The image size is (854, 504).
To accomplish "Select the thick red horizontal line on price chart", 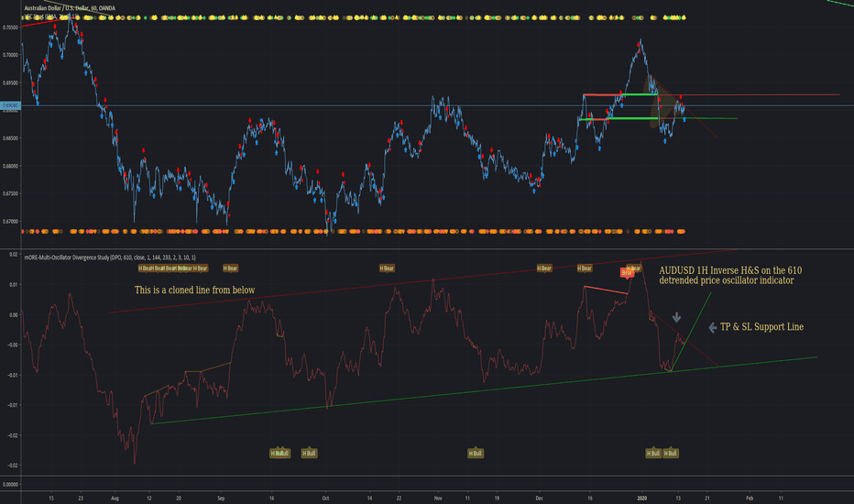I will [604, 94].
